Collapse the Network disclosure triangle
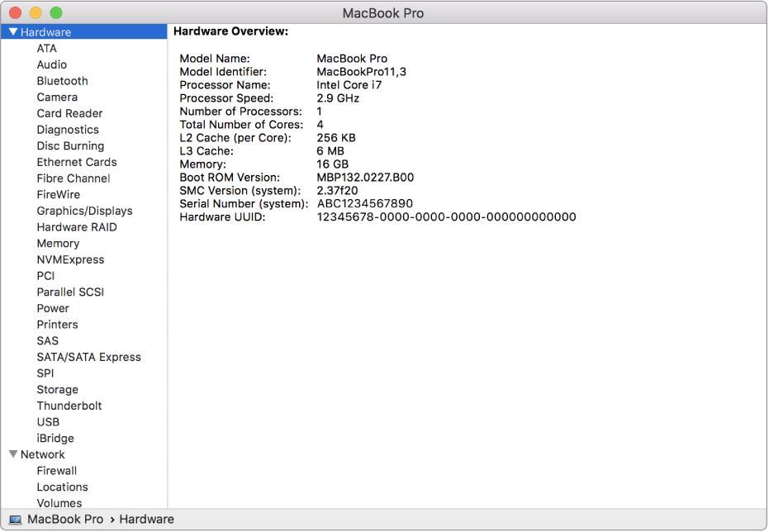The width and height of the screenshot is (769, 532). tap(13, 454)
